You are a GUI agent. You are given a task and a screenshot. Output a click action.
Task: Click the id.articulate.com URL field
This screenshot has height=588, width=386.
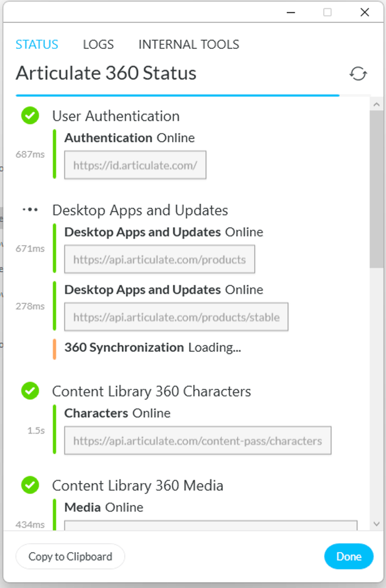coord(135,166)
